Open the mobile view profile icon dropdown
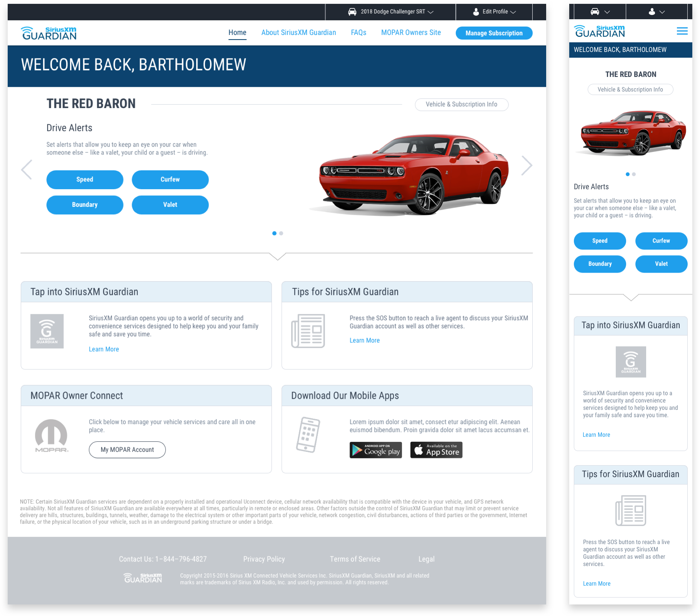Viewport: 700px width, 616px height. coord(657,12)
